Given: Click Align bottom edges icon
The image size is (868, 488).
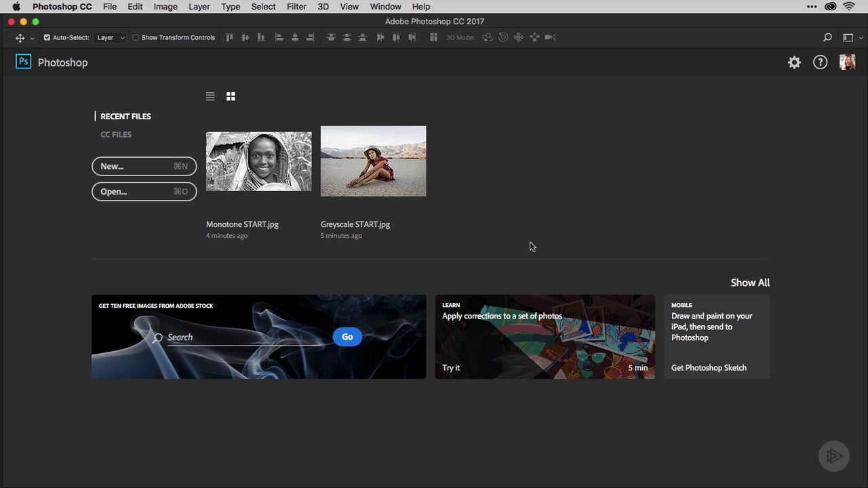Looking at the screenshot, I should click(261, 37).
